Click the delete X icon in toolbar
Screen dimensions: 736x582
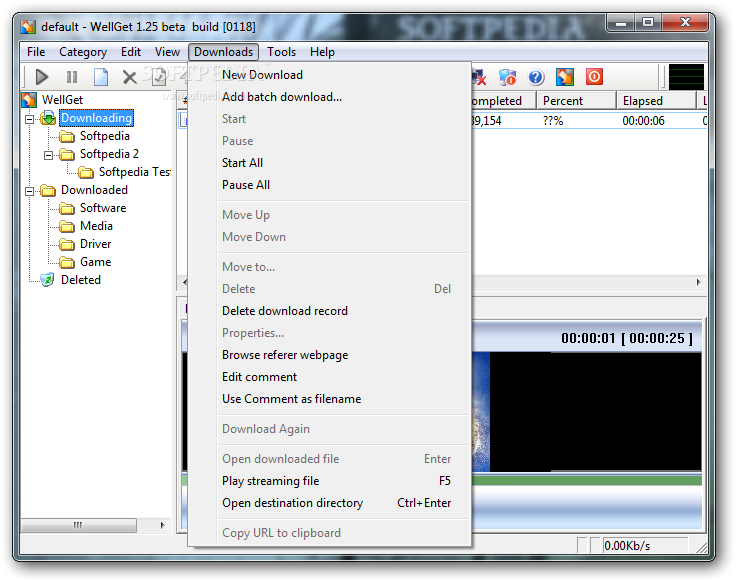pos(130,77)
